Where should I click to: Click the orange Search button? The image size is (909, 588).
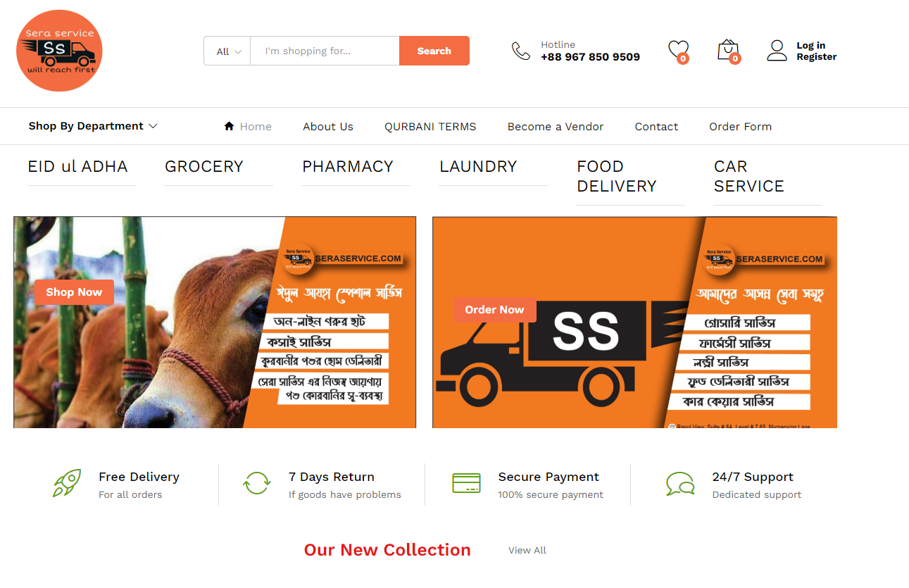[434, 51]
